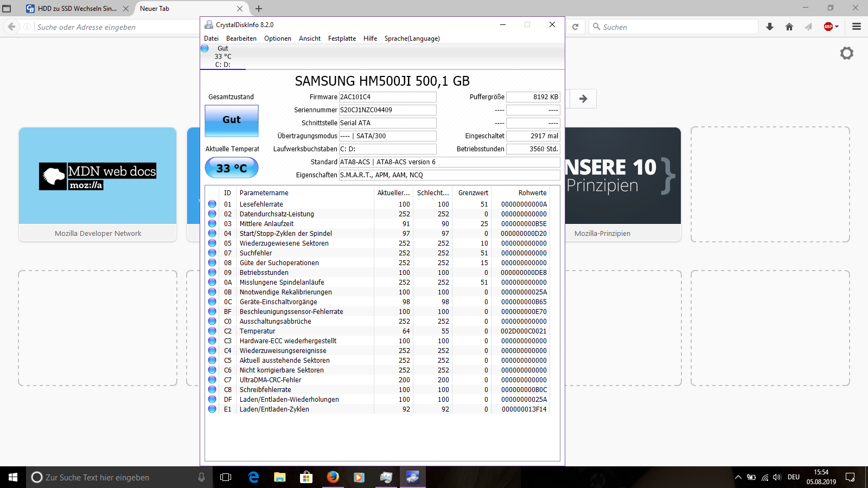Click the Firmware field 2AC101C4
868x488 pixels.
pos(388,97)
